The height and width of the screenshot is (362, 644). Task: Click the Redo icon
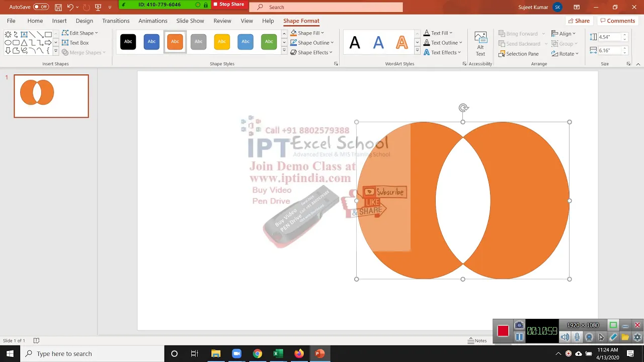coord(86,7)
